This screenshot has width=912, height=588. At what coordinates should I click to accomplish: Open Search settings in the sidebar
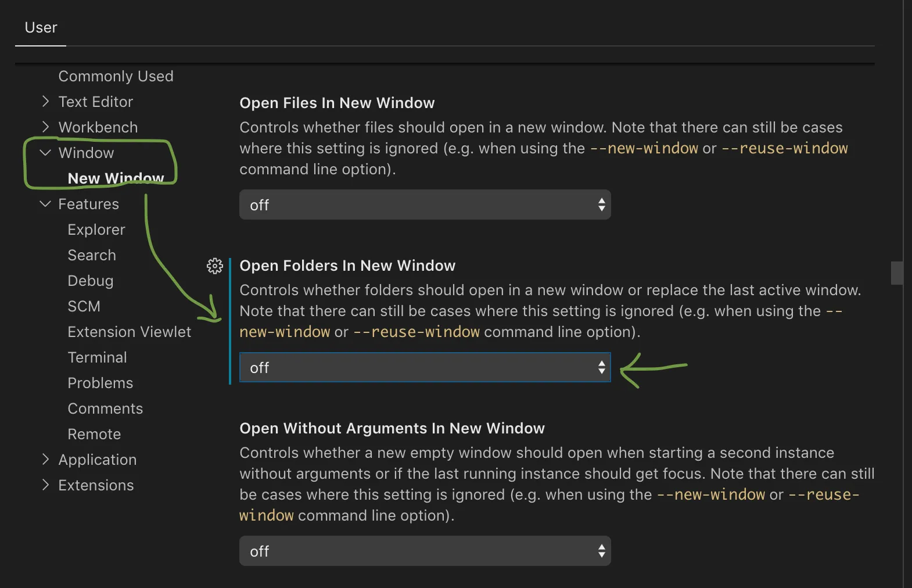pos(92,255)
